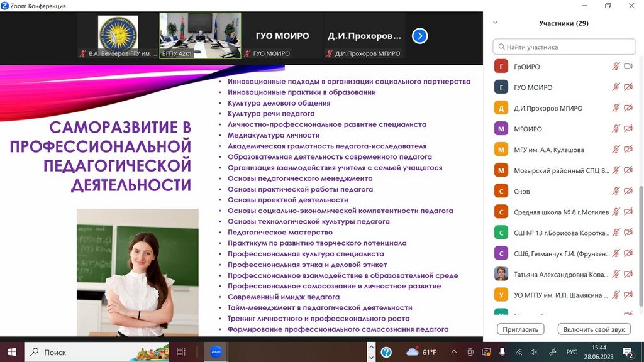644x362 pixels.
Task: Switch input language via РУС indicator
Action: coord(571,352)
